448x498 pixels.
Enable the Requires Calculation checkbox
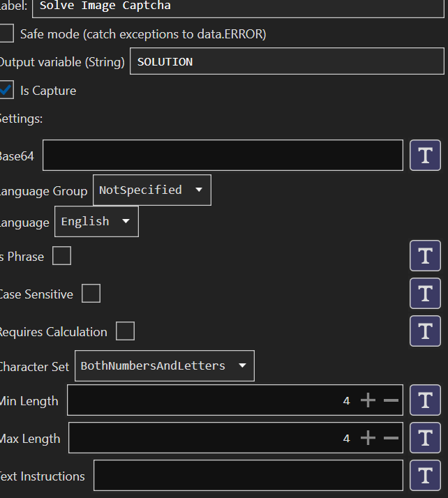[125, 331]
